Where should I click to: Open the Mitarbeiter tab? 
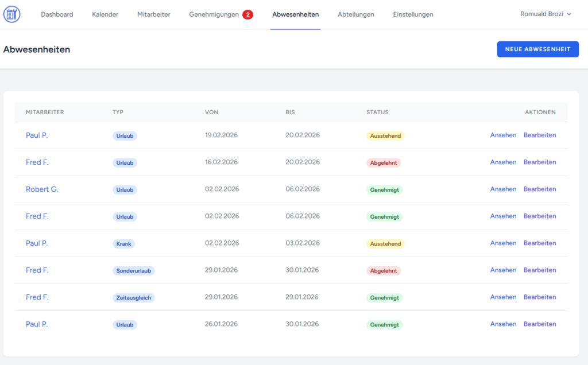153,14
